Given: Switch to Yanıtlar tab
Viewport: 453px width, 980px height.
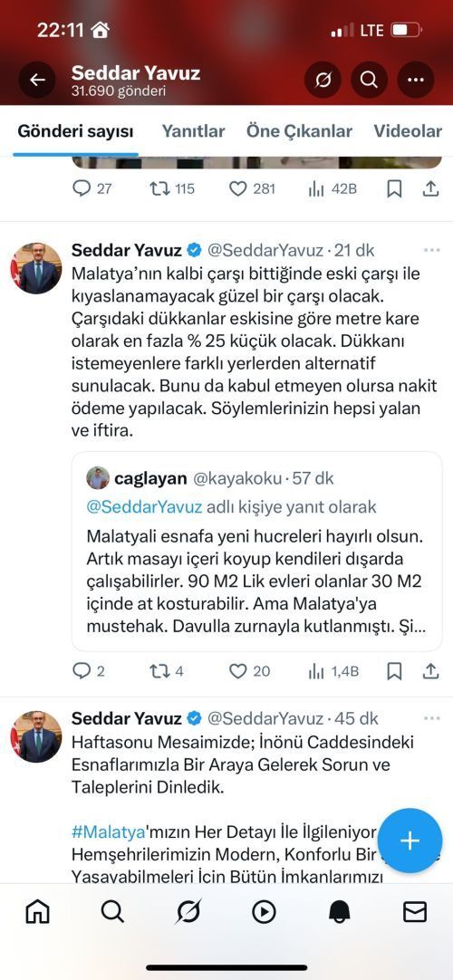Looking at the screenshot, I should pos(193,131).
